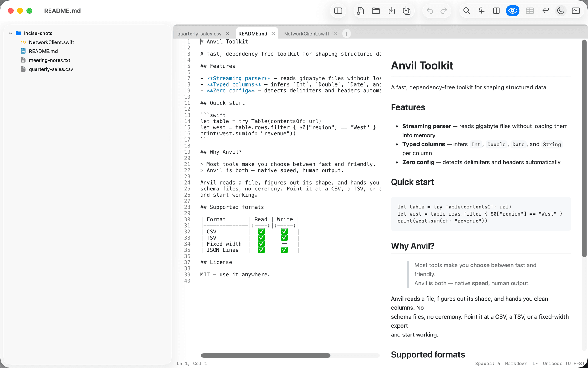The height and width of the screenshot is (368, 588).
Task: Click line number 1 in gutter
Action: pyautogui.click(x=189, y=42)
